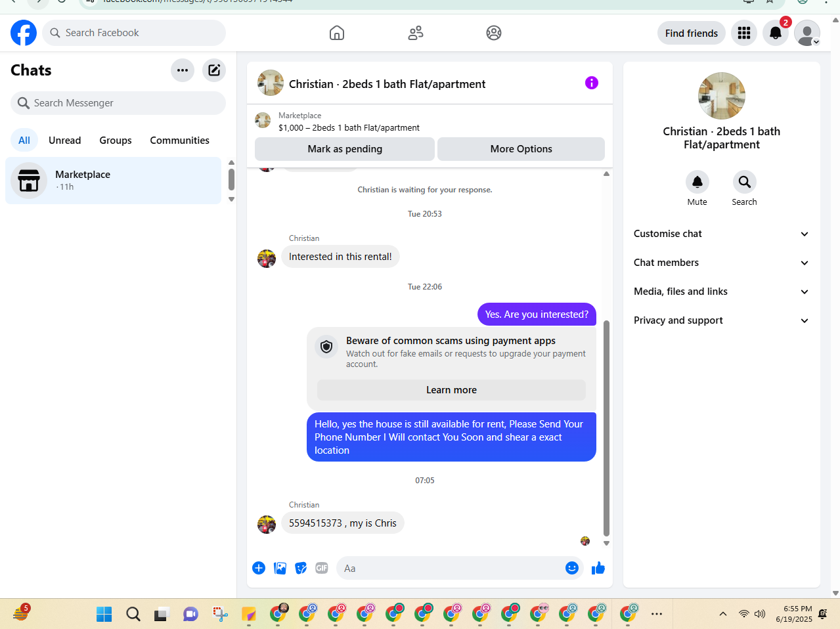Click the 'Interested in this rental!' message

tap(340, 257)
